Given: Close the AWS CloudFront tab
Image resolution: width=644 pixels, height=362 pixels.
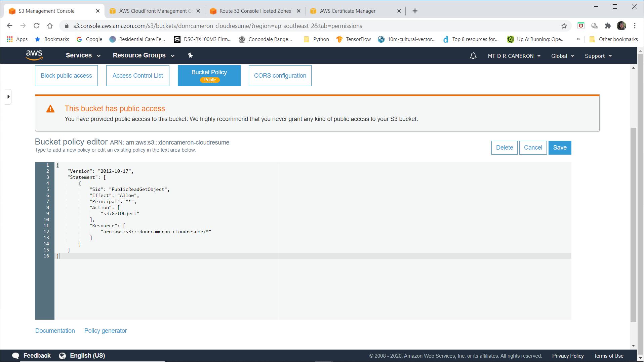Looking at the screenshot, I should [x=198, y=11].
